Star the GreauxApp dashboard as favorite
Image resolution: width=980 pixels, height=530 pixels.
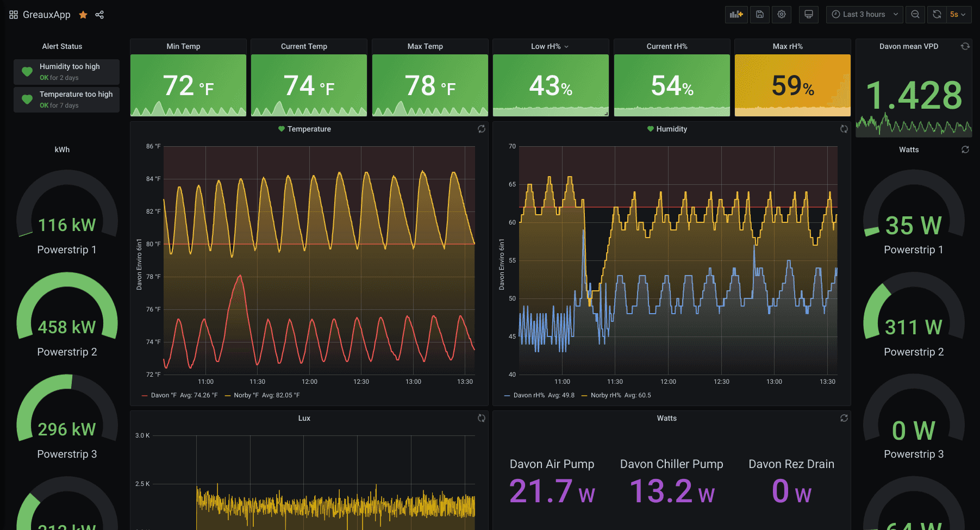83,15
